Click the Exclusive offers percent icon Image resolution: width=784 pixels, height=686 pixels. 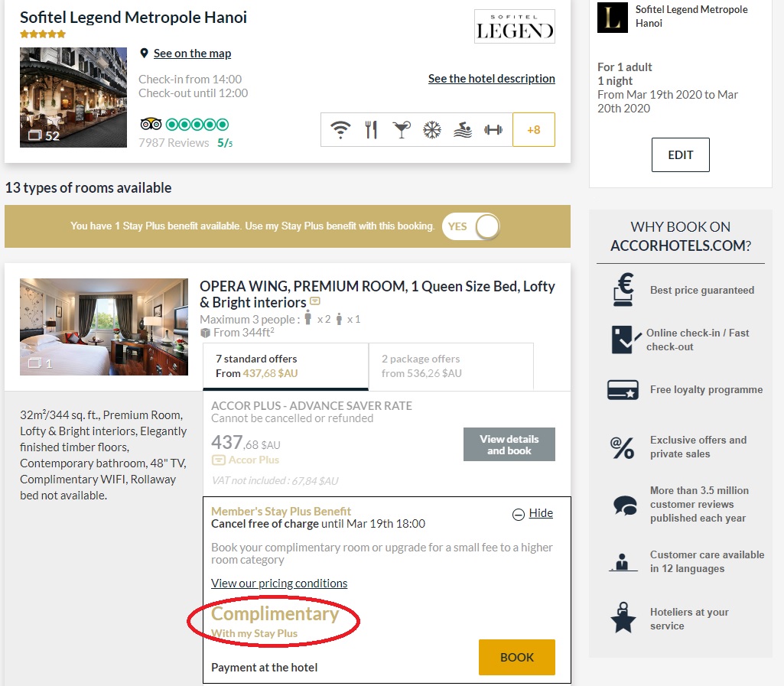[623, 447]
